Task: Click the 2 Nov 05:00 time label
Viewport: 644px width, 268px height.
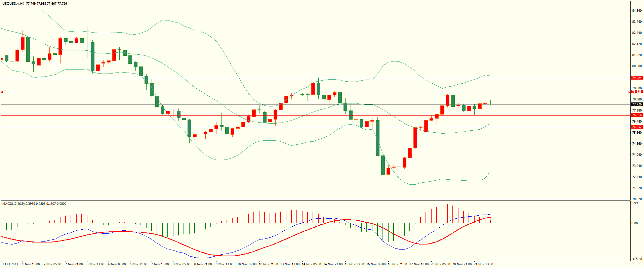Action: (52, 264)
